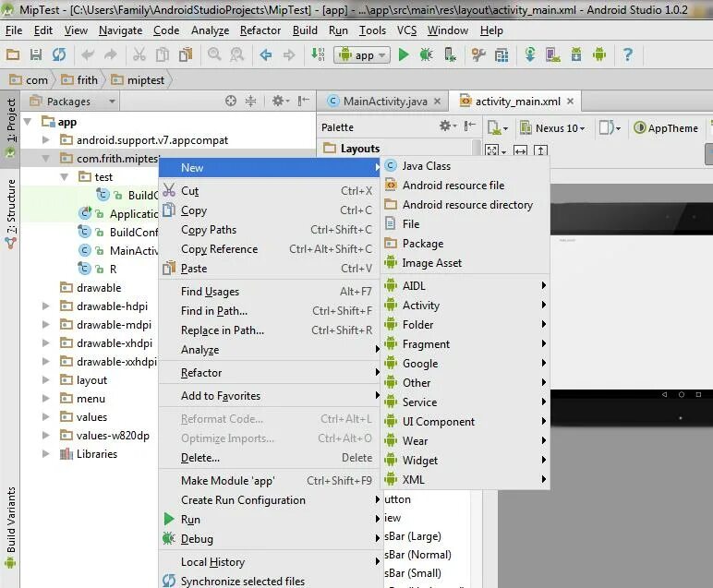The height and width of the screenshot is (588, 713).
Task: Open the SDK Manager icon
Action: (x=576, y=55)
